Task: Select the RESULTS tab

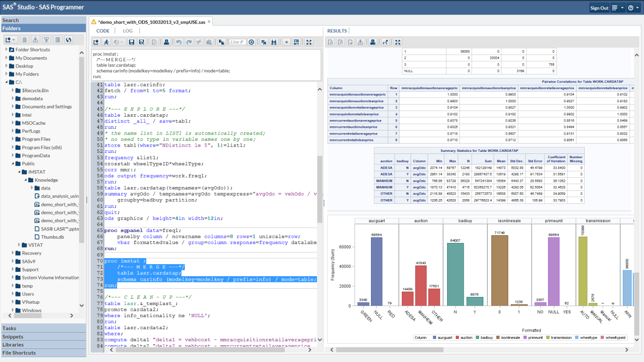Action: tap(337, 31)
